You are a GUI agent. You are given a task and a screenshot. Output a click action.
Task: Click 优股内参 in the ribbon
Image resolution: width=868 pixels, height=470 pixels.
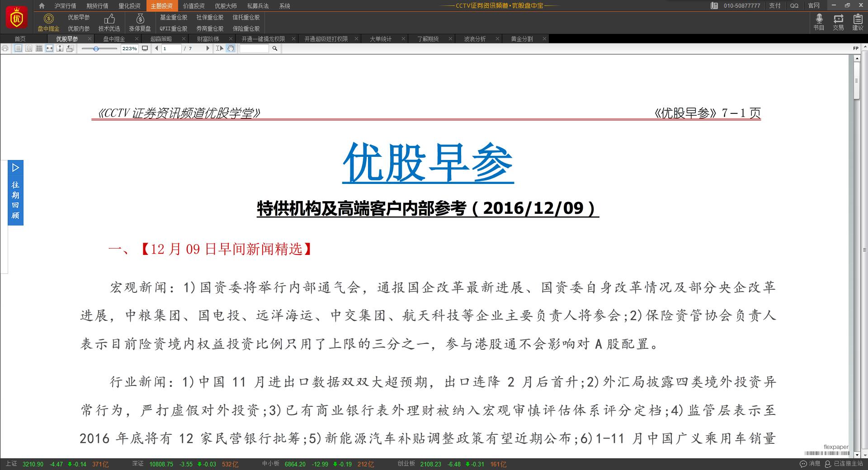tap(79, 28)
